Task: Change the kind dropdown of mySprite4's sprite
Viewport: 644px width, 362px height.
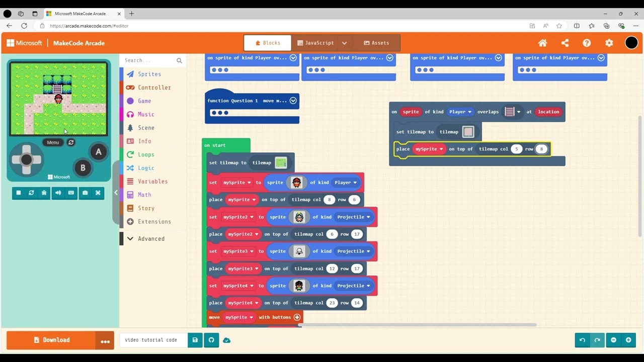Action: (354, 286)
